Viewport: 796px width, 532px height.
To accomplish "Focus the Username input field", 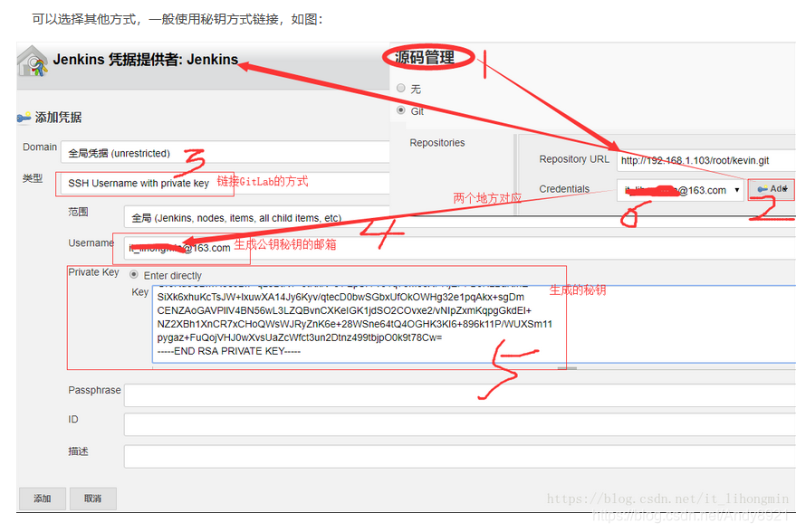I will (459, 248).
